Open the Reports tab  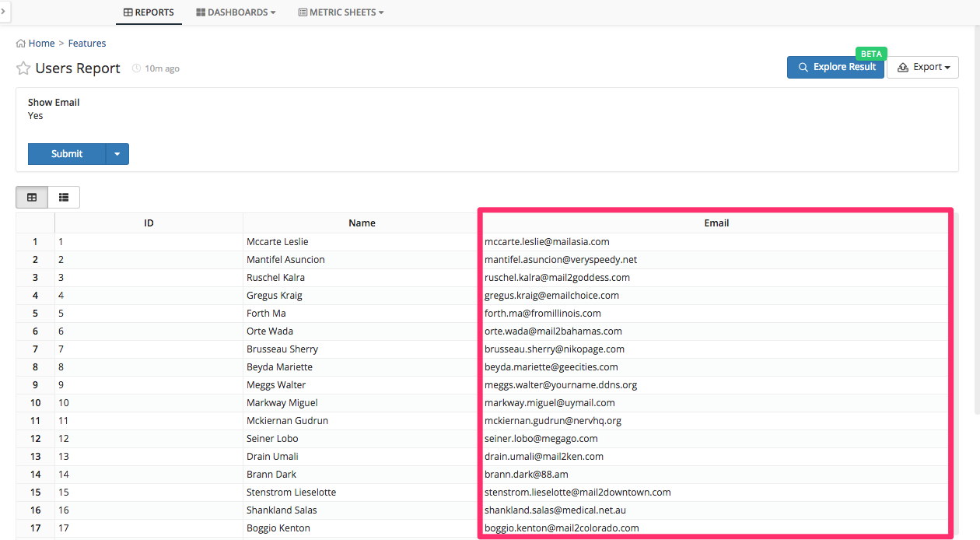149,12
